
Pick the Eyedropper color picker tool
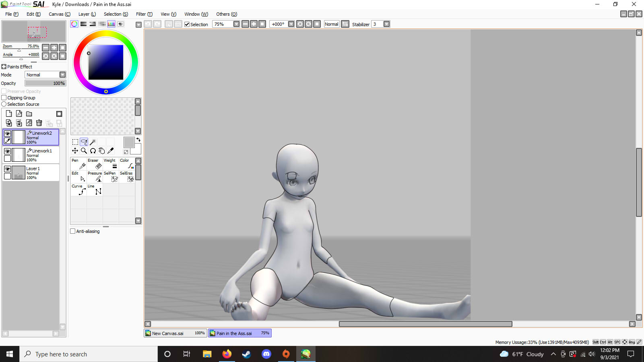[111, 151]
